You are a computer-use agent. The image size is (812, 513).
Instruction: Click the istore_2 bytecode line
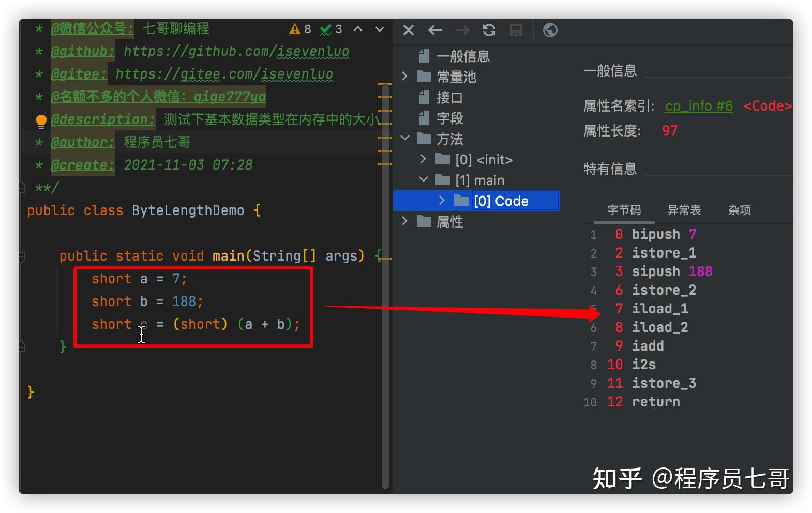(x=664, y=290)
